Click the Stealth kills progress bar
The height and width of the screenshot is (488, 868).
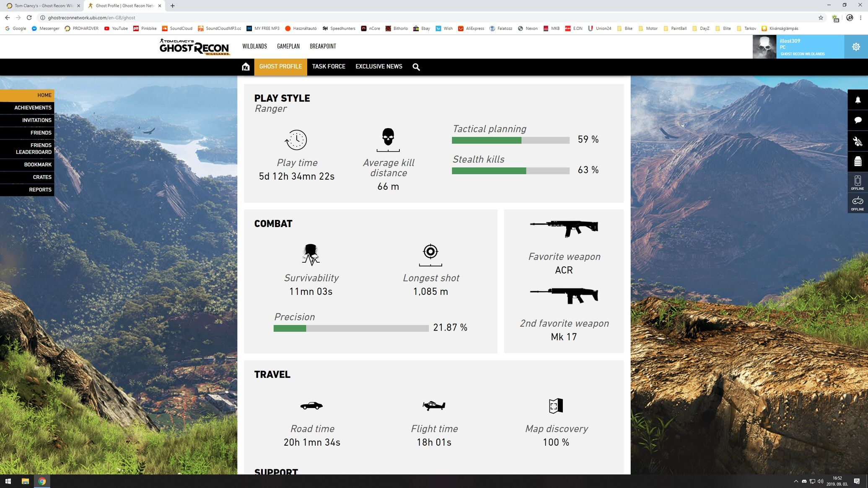point(510,171)
